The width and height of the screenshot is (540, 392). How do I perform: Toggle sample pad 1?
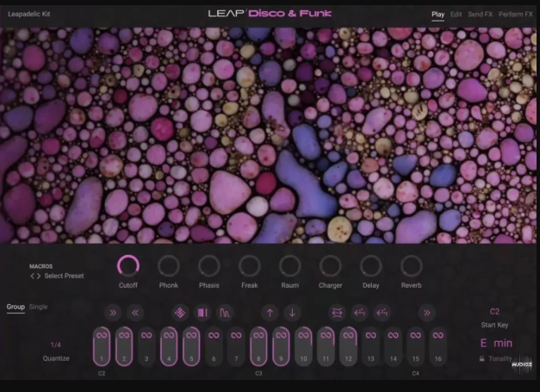tap(102, 346)
